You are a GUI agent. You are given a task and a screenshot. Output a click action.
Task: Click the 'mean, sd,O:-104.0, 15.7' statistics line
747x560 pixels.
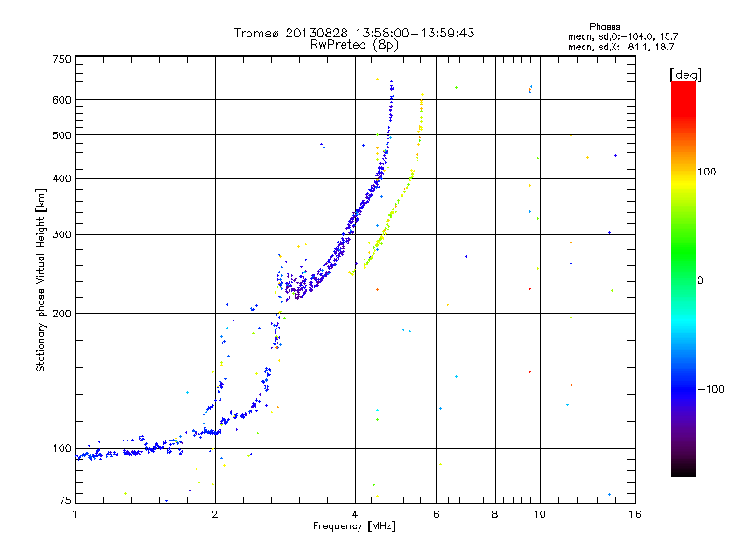623,36
